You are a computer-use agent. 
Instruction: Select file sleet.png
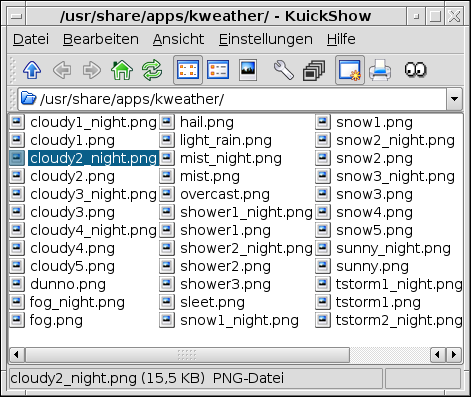212,302
